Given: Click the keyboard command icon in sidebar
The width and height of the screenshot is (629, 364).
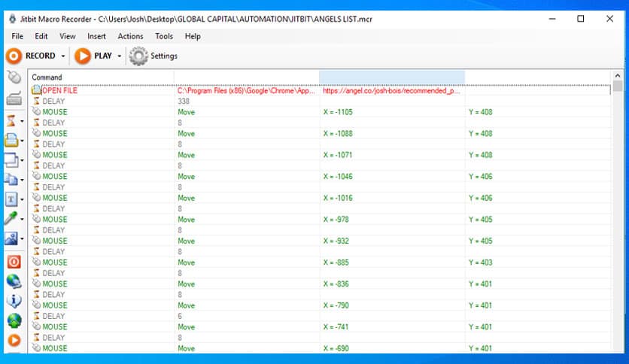Looking at the screenshot, I should point(14,99).
